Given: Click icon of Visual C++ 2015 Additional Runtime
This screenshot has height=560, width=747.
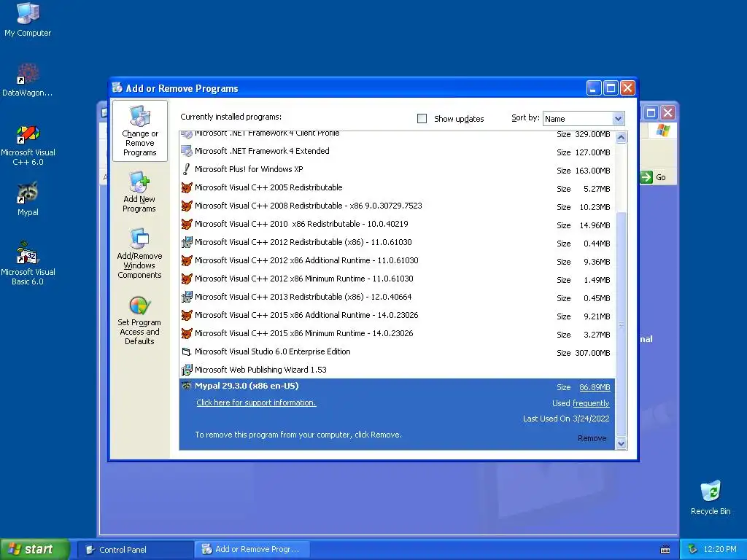Looking at the screenshot, I should coord(186,315).
